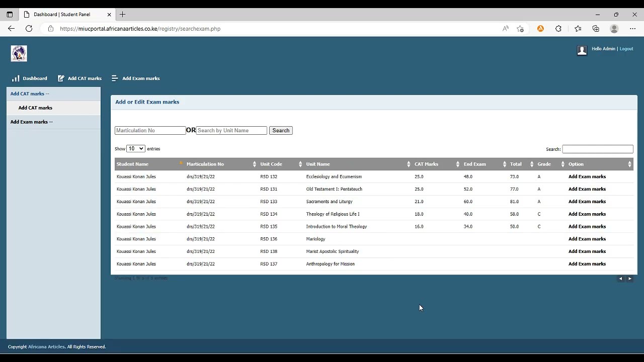Add Exam marks for Marist Apostolic Spirituality
The width and height of the screenshot is (644, 362).
coord(587,251)
